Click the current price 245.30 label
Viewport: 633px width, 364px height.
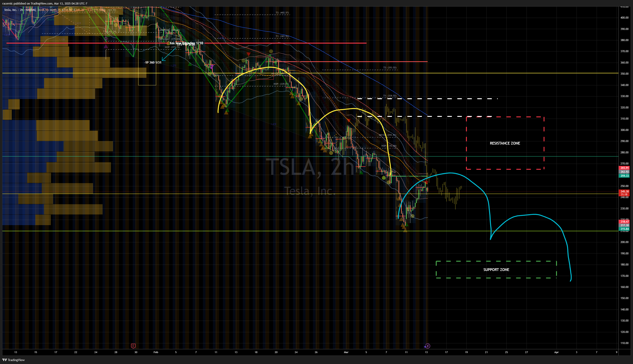click(x=624, y=192)
